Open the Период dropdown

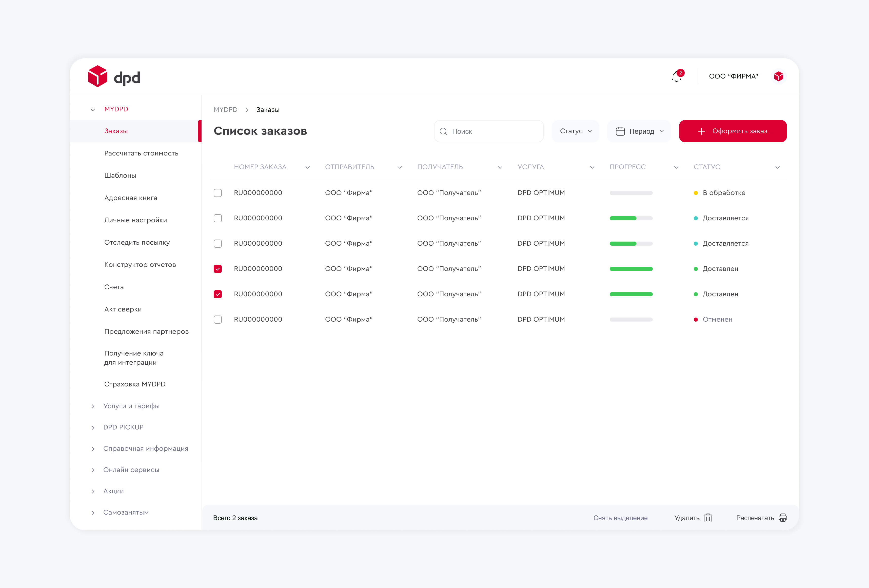[639, 131]
